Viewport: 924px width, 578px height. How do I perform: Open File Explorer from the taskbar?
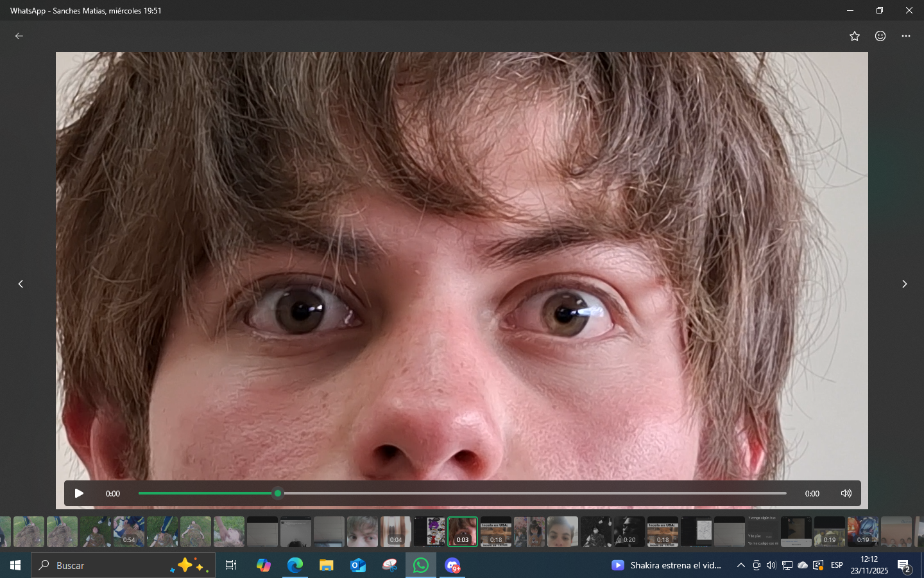(327, 565)
